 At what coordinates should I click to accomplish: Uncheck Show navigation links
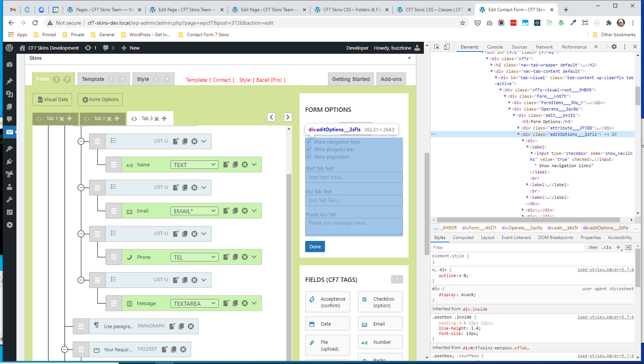coord(308,142)
